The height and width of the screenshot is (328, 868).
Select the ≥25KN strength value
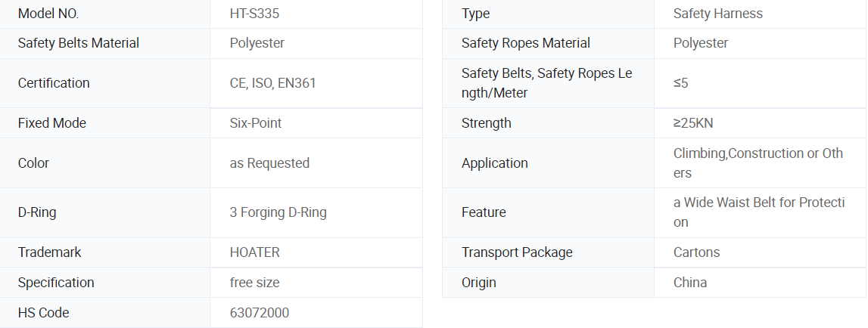coord(693,122)
